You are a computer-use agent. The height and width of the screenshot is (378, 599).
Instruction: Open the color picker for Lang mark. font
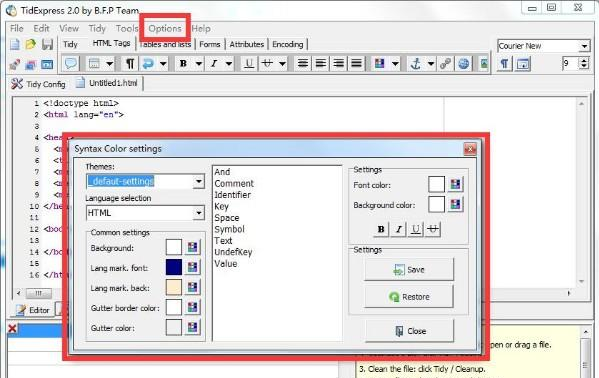click(193, 267)
